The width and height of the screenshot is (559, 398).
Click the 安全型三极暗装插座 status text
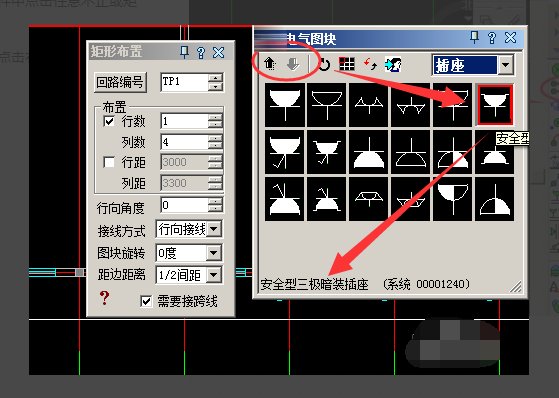click(x=314, y=285)
